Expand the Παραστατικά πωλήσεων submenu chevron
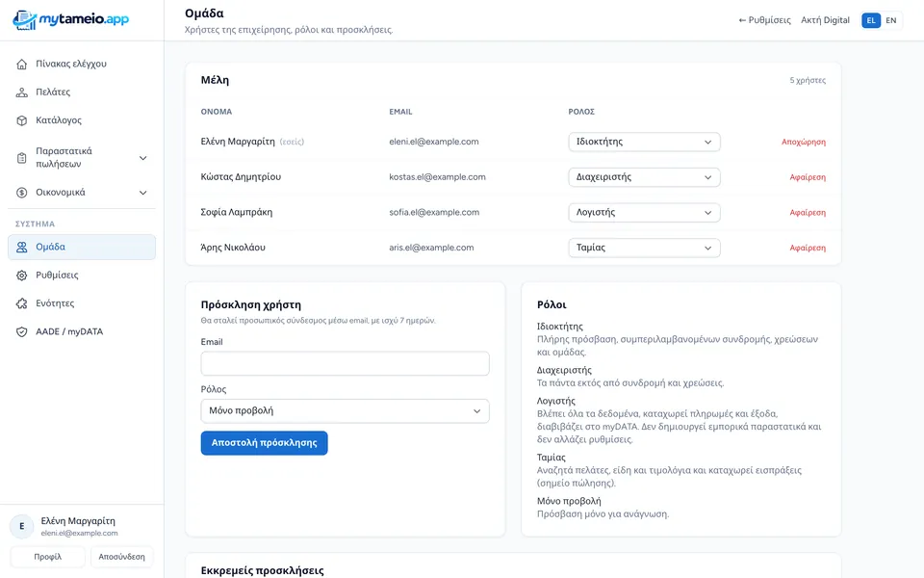 point(142,158)
